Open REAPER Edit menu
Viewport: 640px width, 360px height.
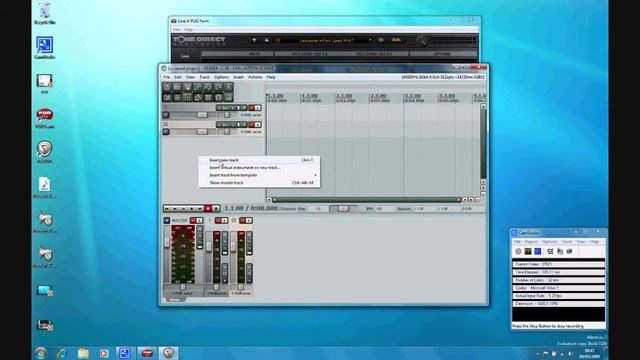[178, 77]
